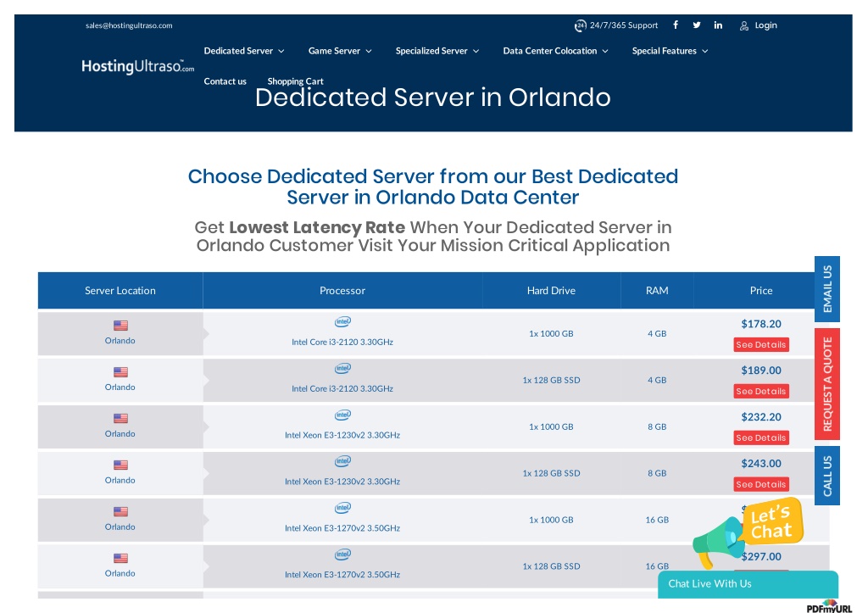Image resolution: width=868 pixels, height=613 pixels.
Task: Click Intel logo above E3-1270v2 1000 GB row
Action: pos(342,508)
